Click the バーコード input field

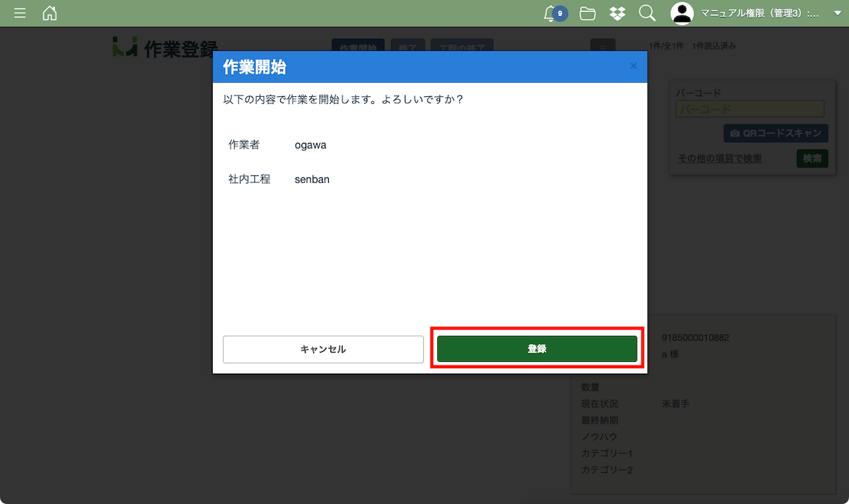(750, 110)
